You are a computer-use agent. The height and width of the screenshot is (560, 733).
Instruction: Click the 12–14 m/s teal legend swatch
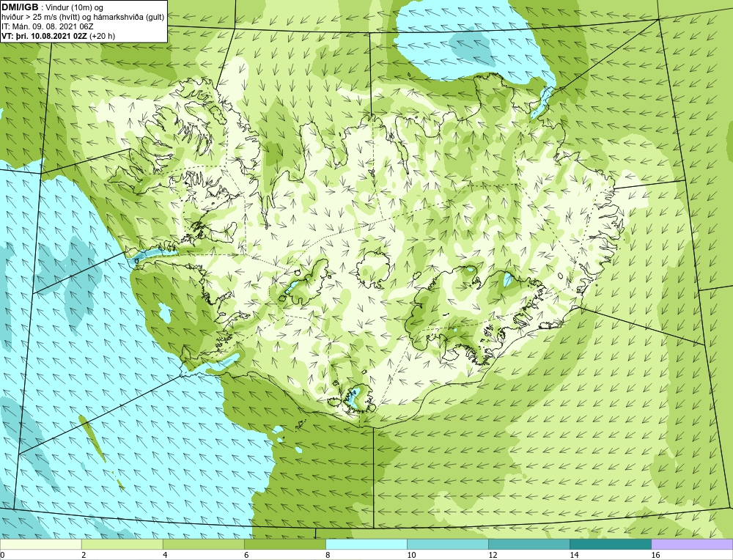(528, 544)
